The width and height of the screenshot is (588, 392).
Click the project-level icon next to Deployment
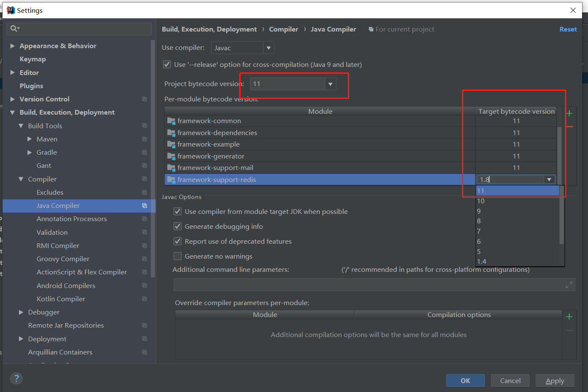coord(144,339)
